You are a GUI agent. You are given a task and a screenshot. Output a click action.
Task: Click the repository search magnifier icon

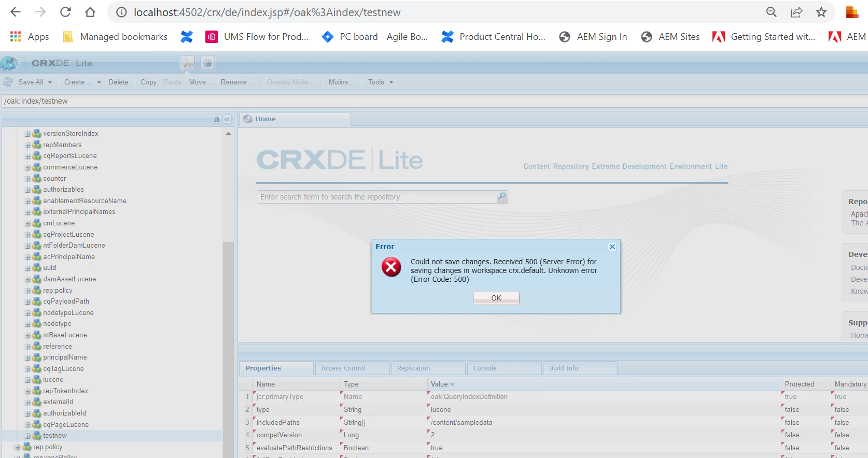coord(502,197)
